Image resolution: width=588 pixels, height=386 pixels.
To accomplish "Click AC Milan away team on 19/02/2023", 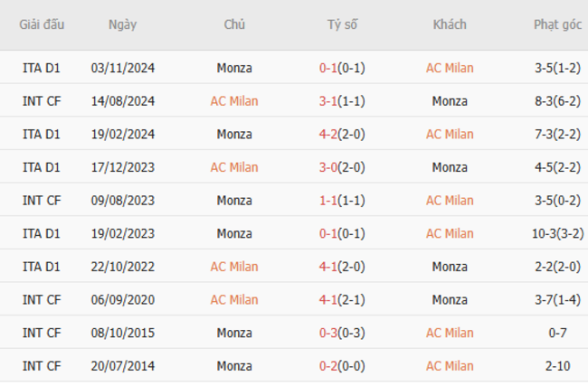I will (450, 233).
